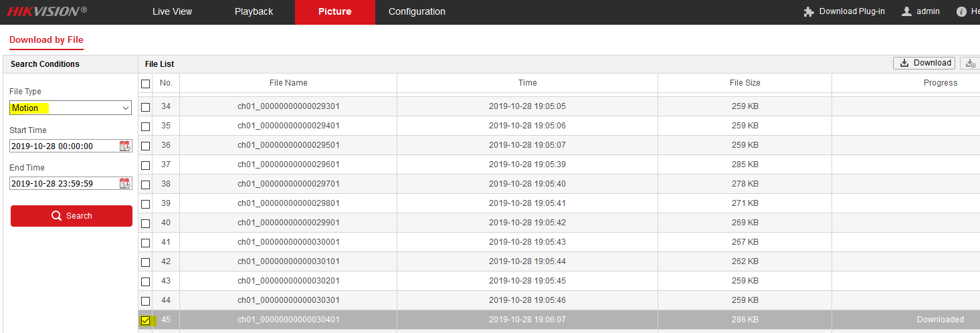Screen dimensions: 980x333
Task: Click the magnifier icon on the Search button
Action: pyautogui.click(x=57, y=216)
